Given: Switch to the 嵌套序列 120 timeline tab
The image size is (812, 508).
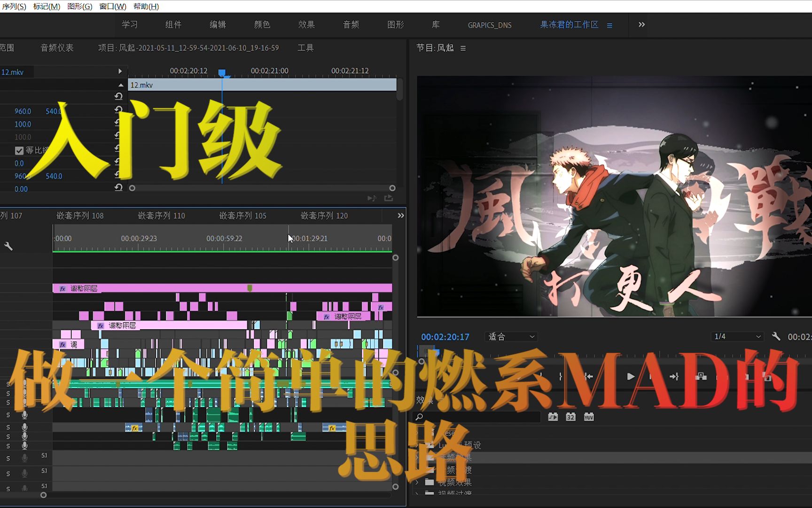Looking at the screenshot, I should point(324,215).
